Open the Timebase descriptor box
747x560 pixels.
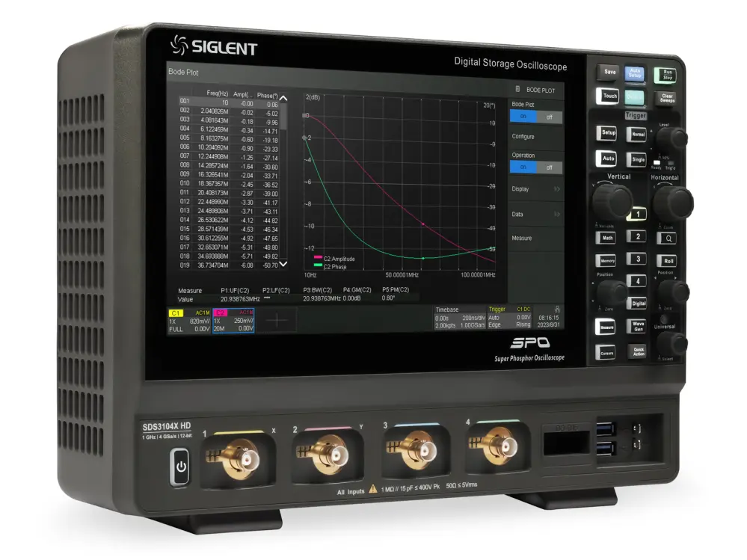(x=460, y=317)
